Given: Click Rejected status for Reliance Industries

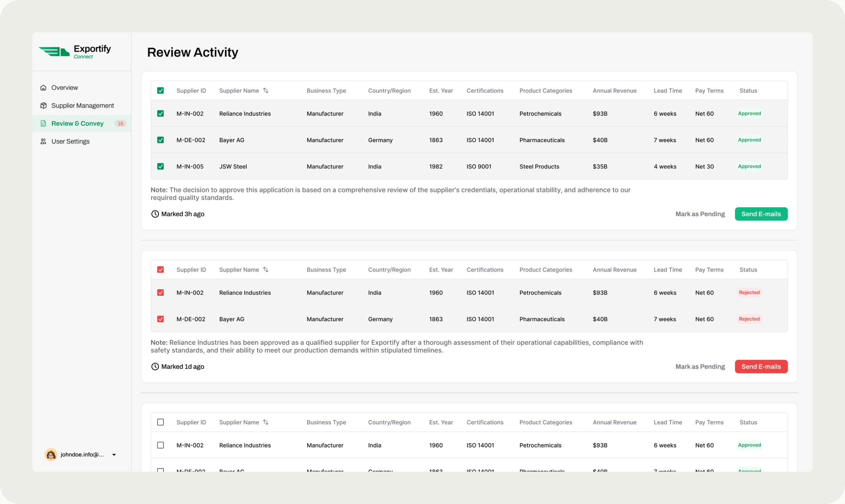Looking at the screenshot, I should pos(749,292).
